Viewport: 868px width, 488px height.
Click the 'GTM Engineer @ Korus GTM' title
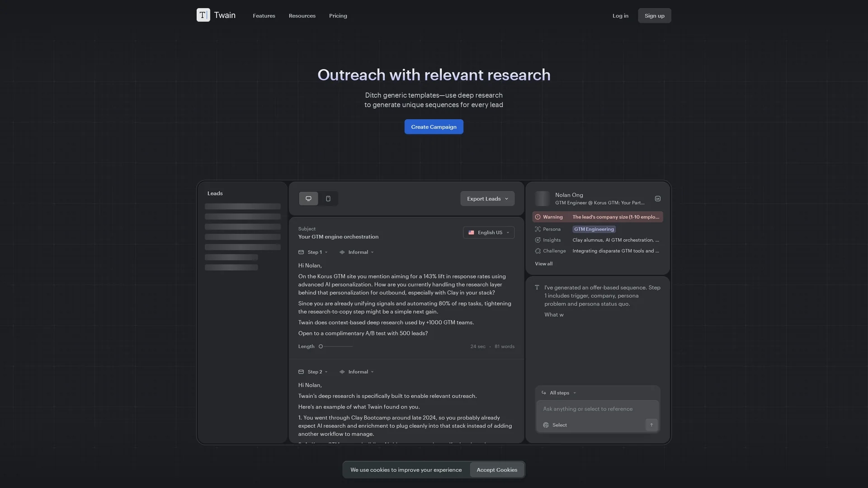tap(600, 203)
